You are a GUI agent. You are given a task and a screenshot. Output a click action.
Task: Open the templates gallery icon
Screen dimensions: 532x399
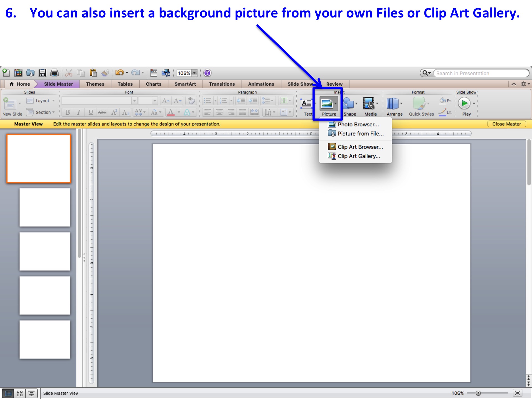point(18,73)
